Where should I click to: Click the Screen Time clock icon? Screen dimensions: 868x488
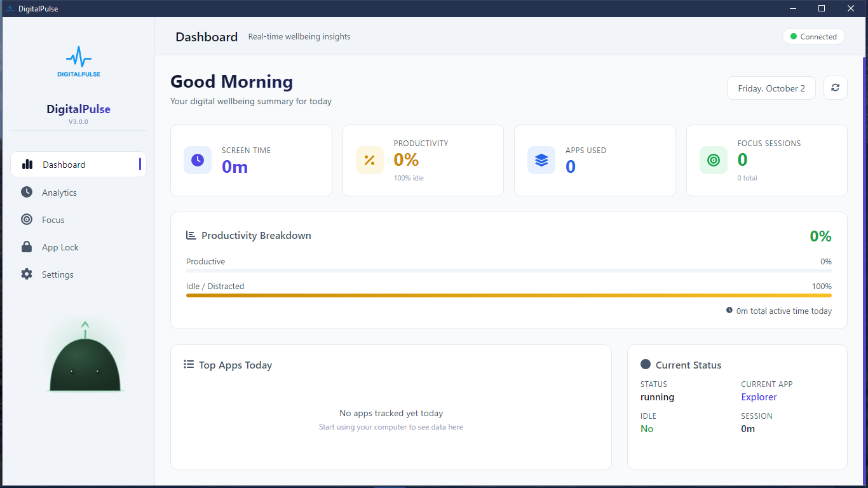tap(198, 160)
